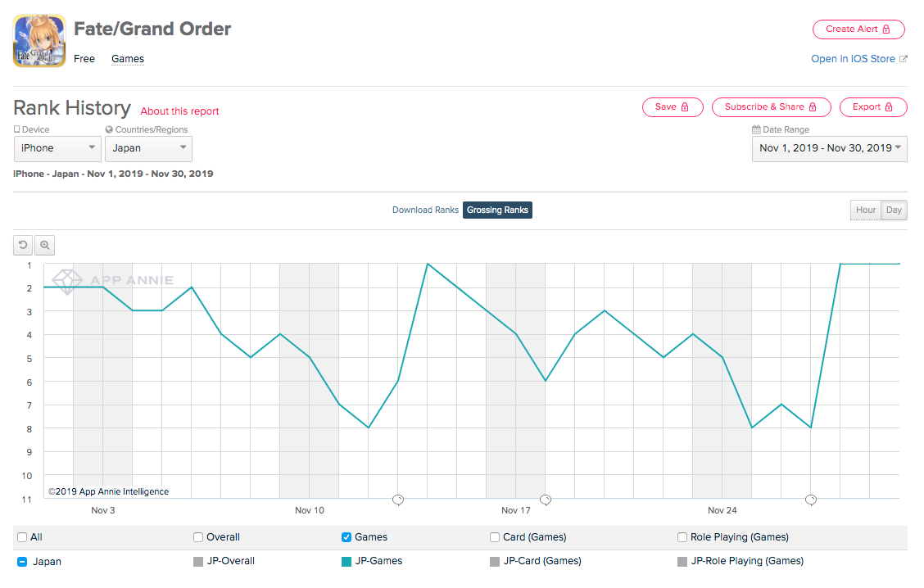Switch to Download Ranks tab
Screen dimensions: 924x588
tap(425, 210)
